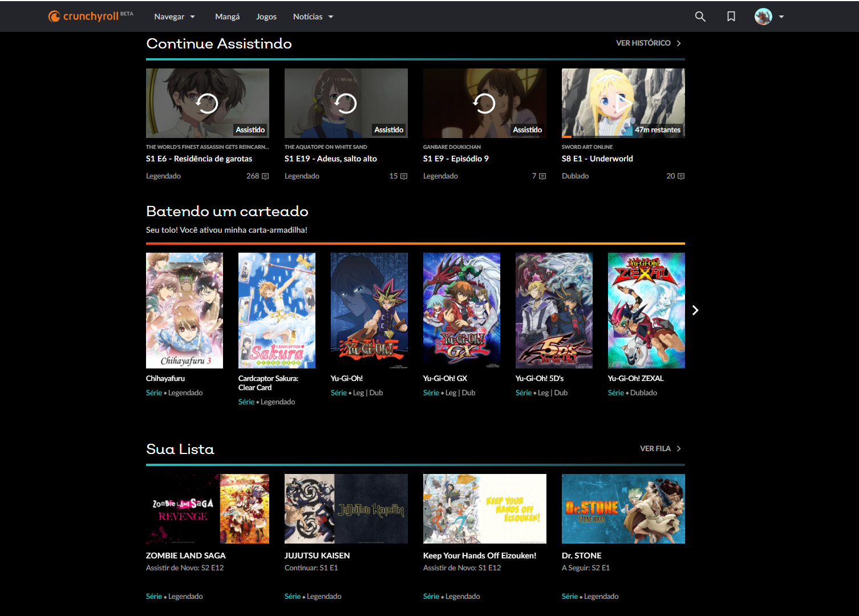Screen dimensions: 859x616
Task: Click GANBARE DOUKICHAN series label
Action: (452, 147)
